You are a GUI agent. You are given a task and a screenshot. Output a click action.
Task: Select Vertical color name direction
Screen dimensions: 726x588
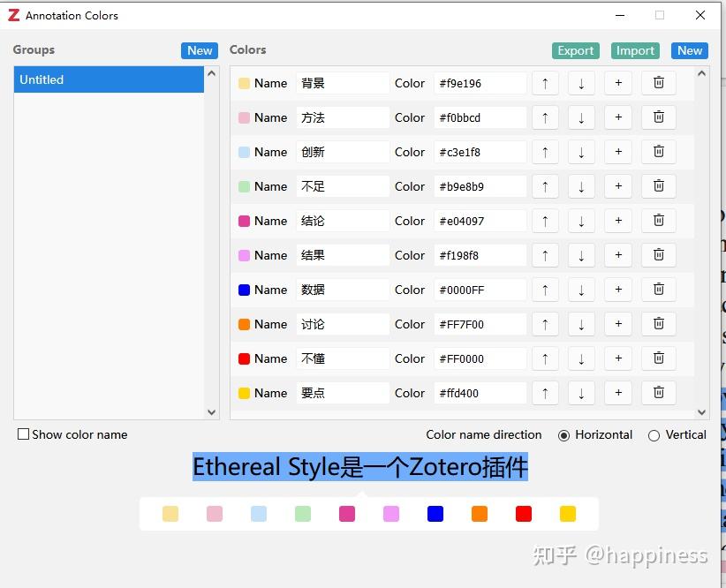click(656, 434)
